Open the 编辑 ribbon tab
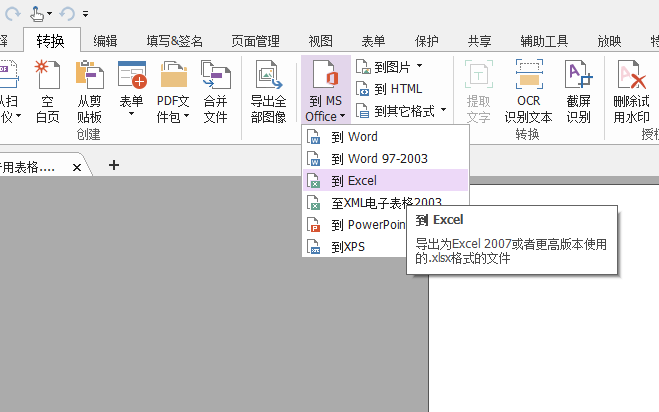Screen dimensions: 659x412 pyautogui.click(x=105, y=41)
